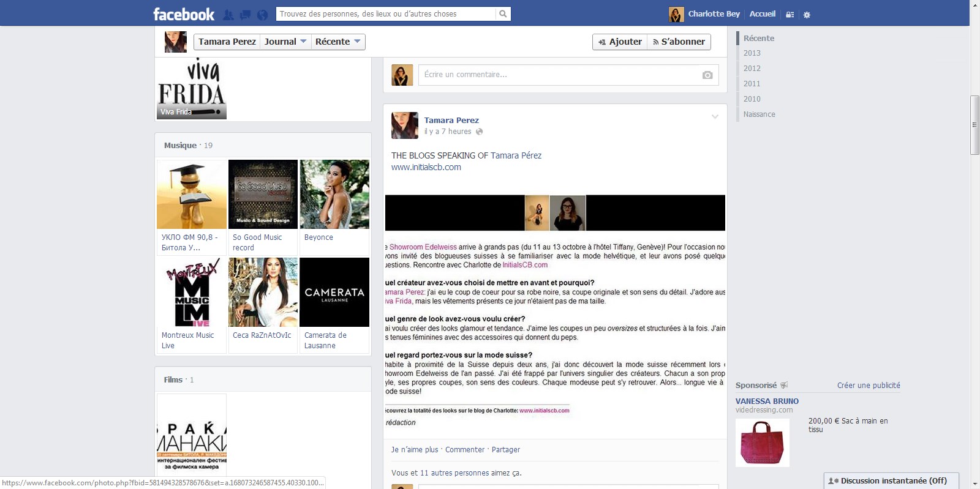Open the 11 autres personnes link
Screen dimensions: 980x489
point(454,473)
